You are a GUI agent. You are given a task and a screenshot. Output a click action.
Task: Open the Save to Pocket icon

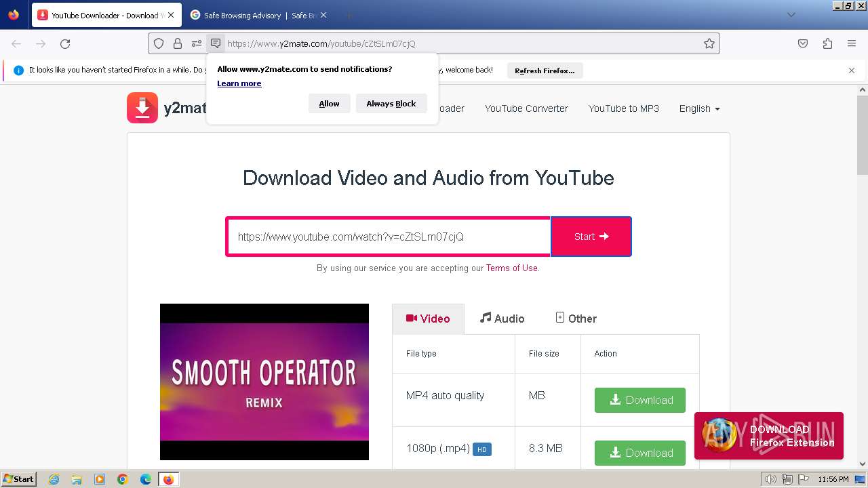803,43
